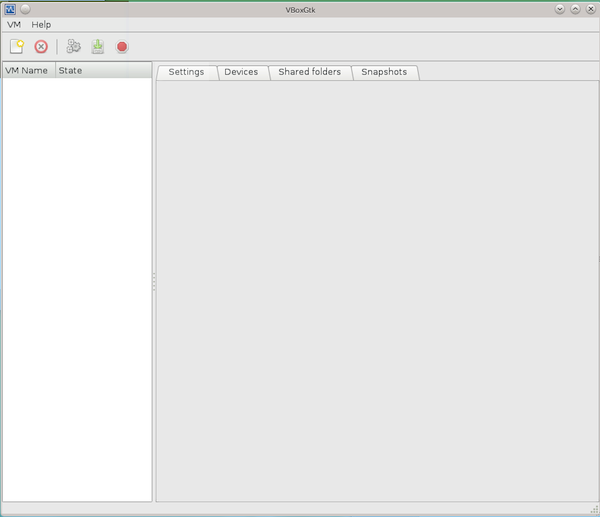Switch to the Settings tab
The image size is (600, 517).
186,72
